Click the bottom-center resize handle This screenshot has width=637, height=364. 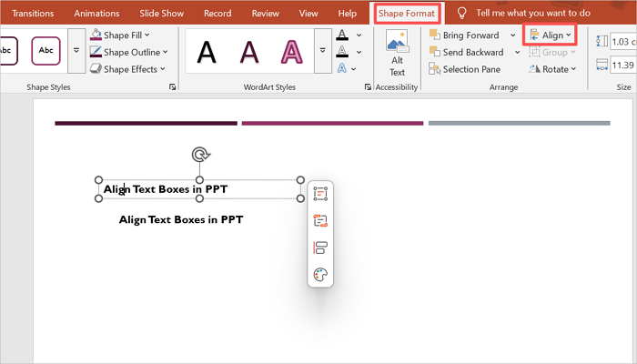click(x=199, y=198)
